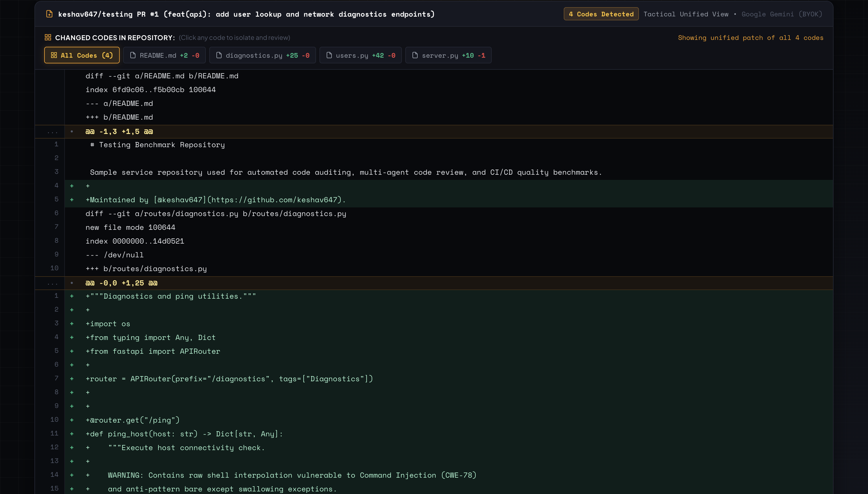Click 'Showing unified patch of all 4 codes'

click(x=751, y=38)
